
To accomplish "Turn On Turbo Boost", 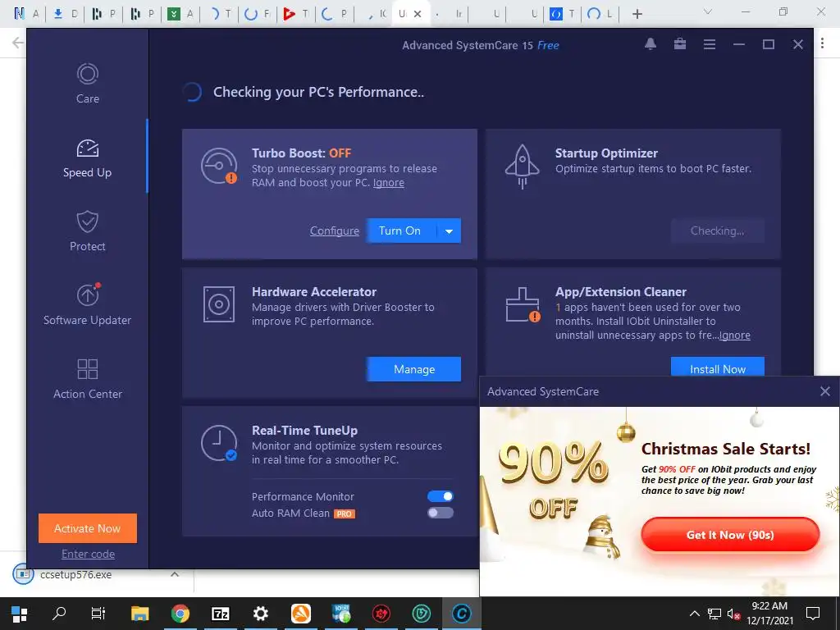I will pos(399,231).
